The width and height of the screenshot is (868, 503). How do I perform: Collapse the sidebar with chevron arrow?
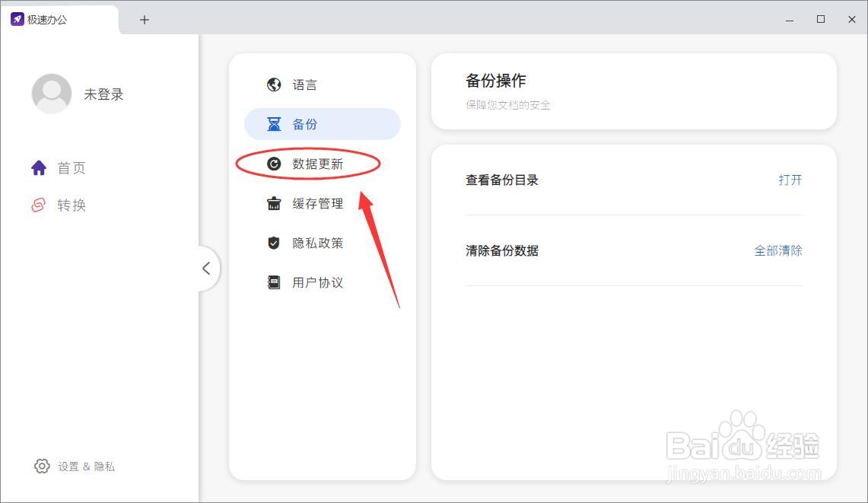(206, 269)
